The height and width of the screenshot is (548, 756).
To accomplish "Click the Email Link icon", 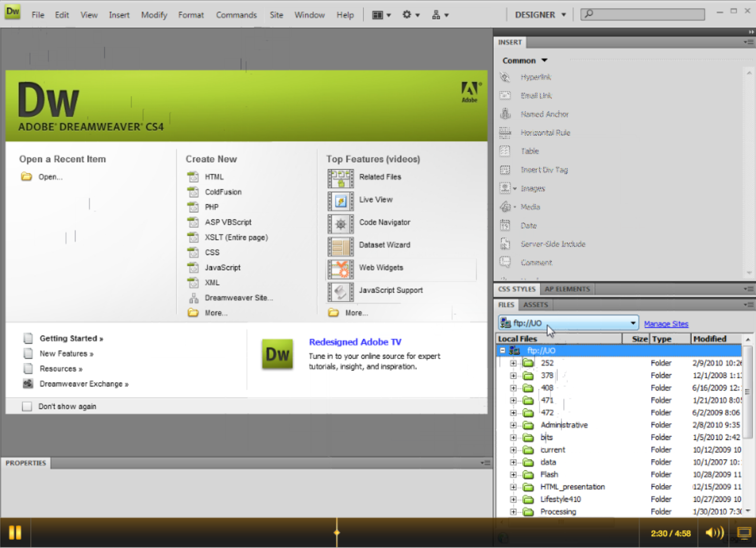I will (x=505, y=96).
